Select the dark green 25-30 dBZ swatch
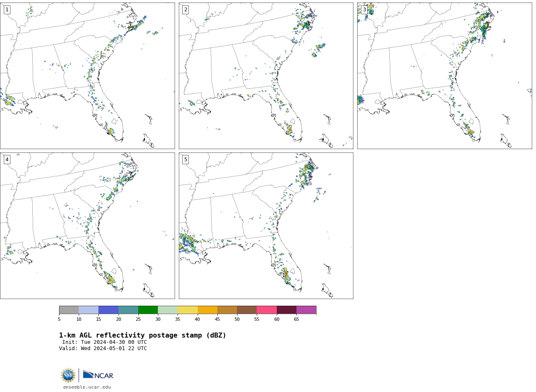The height and width of the screenshot is (392, 536). (148, 310)
